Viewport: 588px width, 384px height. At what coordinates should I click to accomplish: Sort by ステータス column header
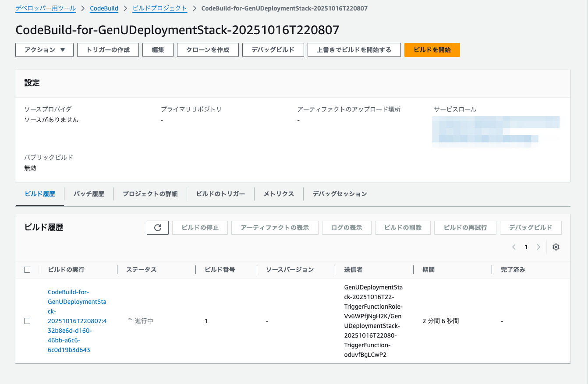click(x=141, y=270)
